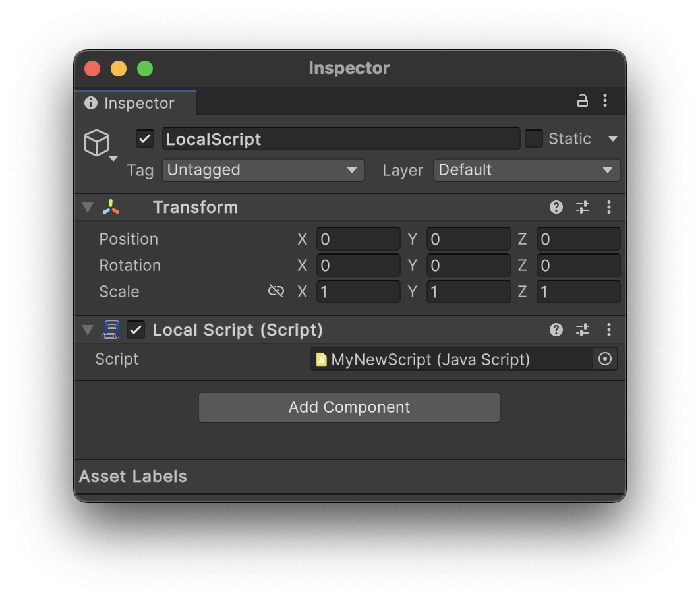Click the Inspector lock icon
Screen dimensions: 700x600
582,101
